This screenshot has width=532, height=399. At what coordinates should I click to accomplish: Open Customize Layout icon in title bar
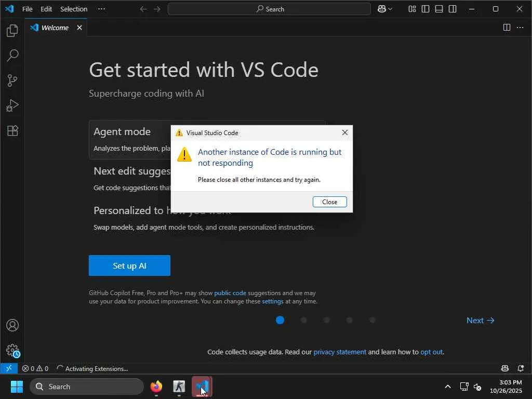tap(412, 9)
